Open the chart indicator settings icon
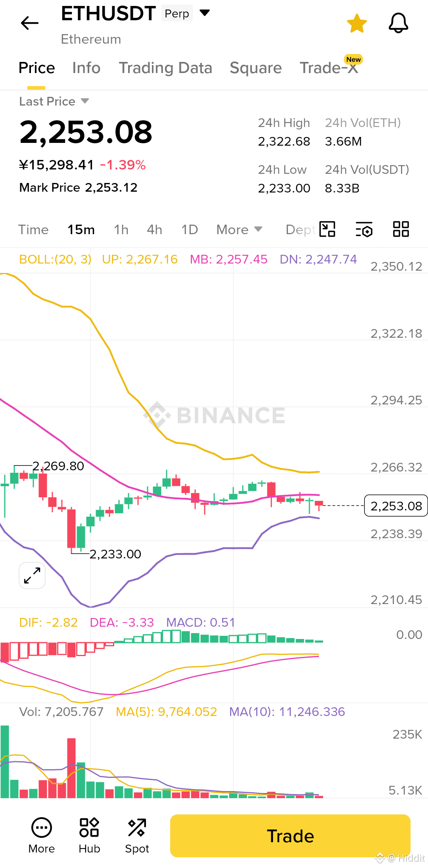Image resolution: width=428 pixels, height=868 pixels. [364, 229]
